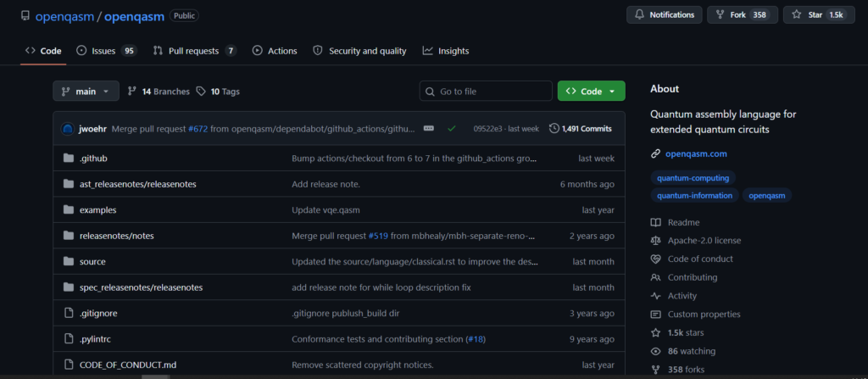Open ast_releasenotes/releasenotes folder

[138, 184]
